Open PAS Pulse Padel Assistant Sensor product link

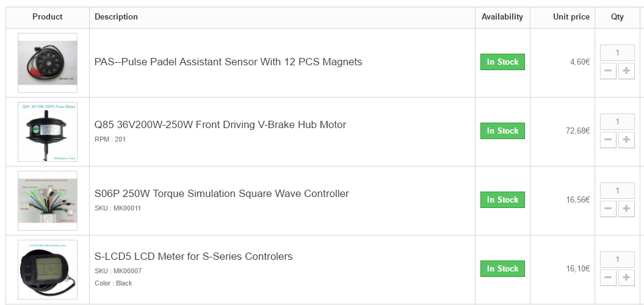pos(228,62)
